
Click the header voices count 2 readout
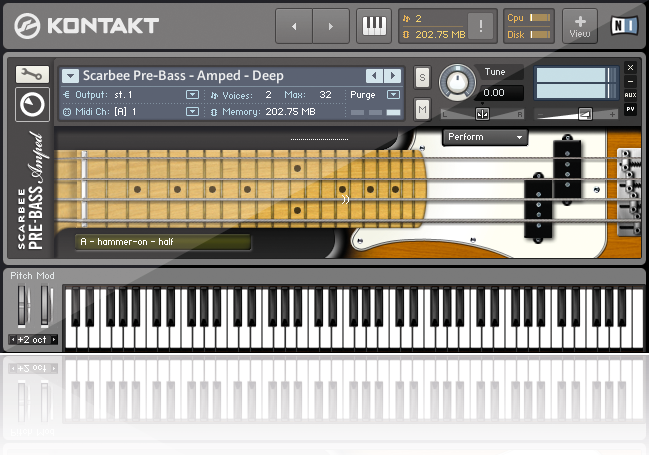pos(418,19)
